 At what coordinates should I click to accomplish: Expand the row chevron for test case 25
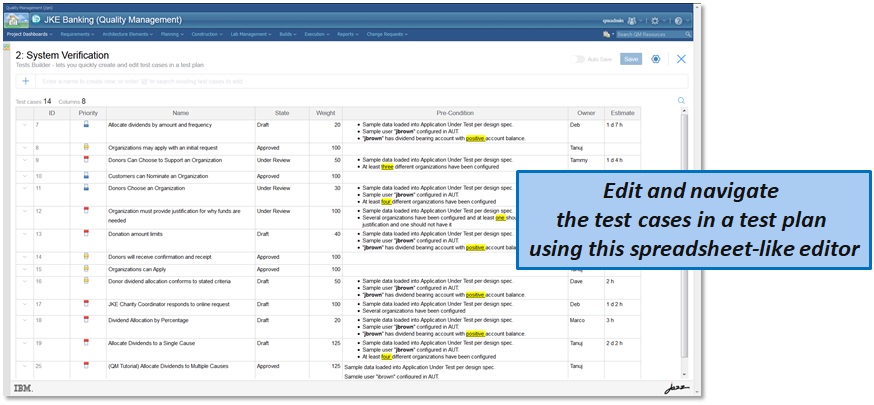[x=25, y=366]
